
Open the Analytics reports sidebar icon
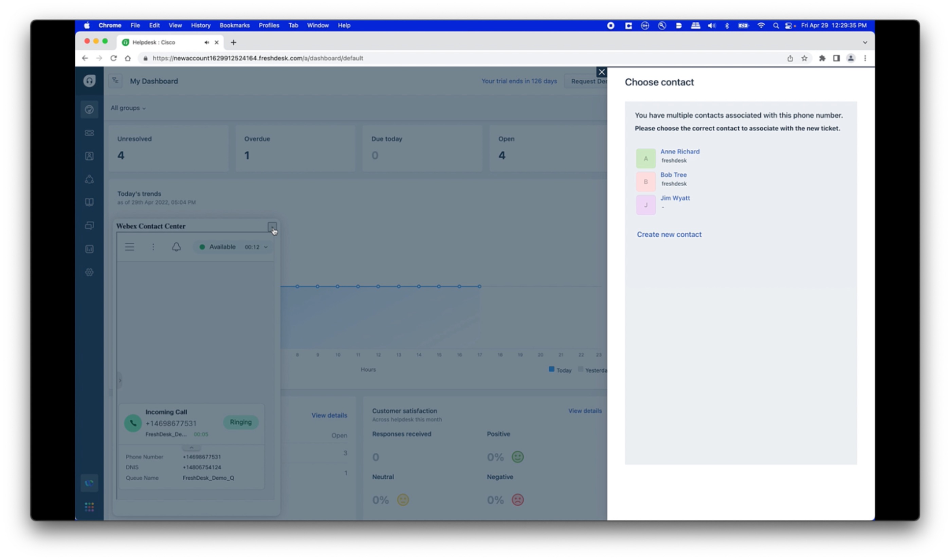(x=89, y=249)
